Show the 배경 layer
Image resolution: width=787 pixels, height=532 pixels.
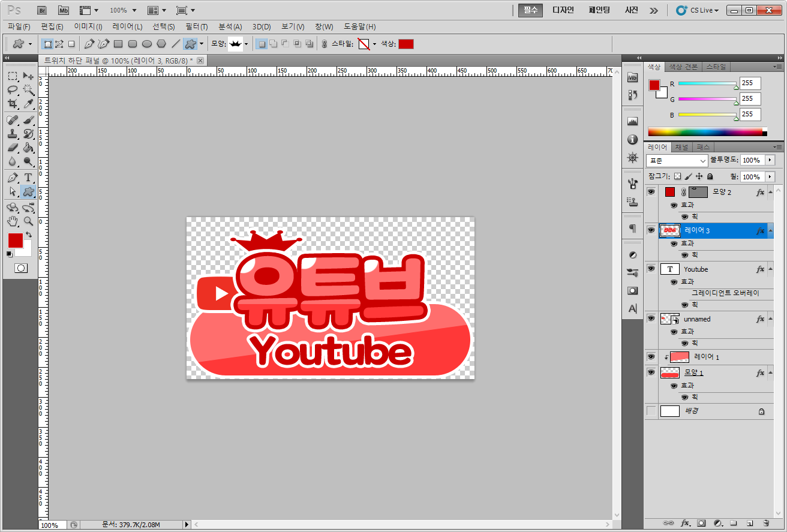tap(651, 411)
